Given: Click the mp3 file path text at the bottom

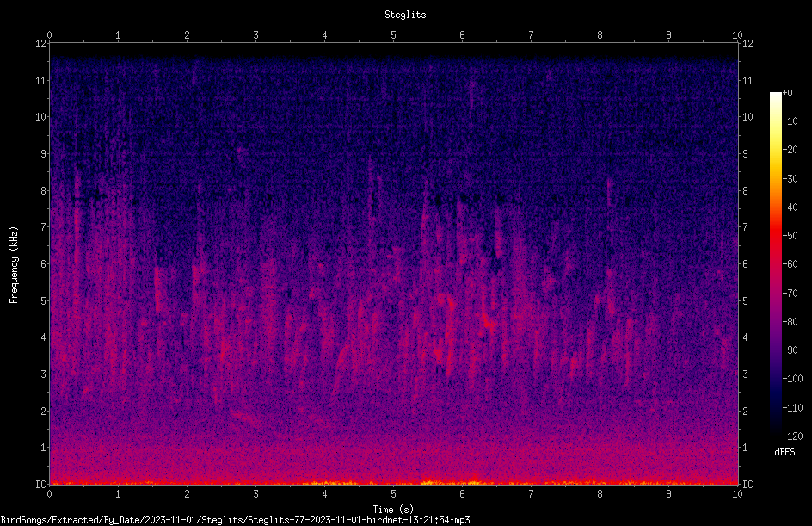Looking at the screenshot, I should (235, 519).
